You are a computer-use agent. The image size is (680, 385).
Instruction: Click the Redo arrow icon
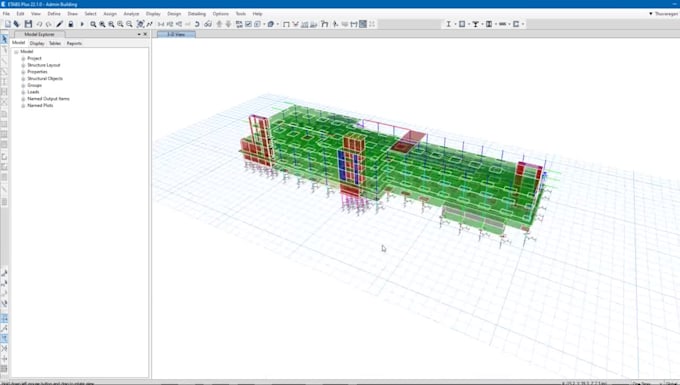(x=49, y=24)
